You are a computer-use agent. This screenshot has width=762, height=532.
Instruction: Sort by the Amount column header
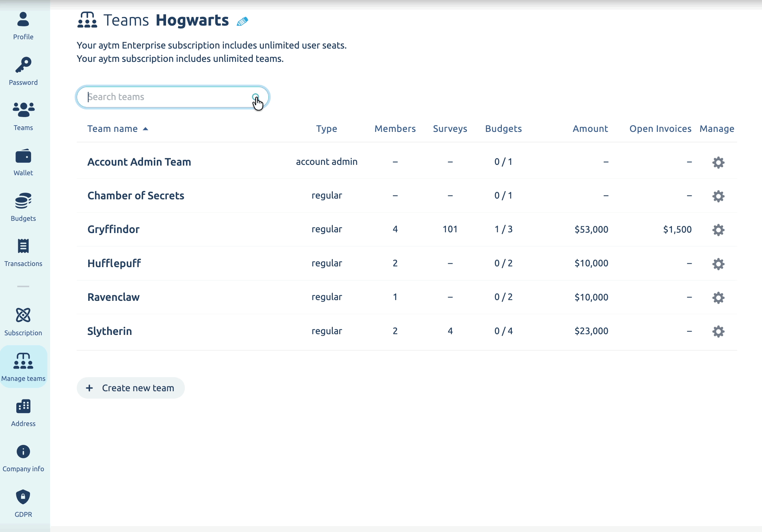(x=590, y=129)
